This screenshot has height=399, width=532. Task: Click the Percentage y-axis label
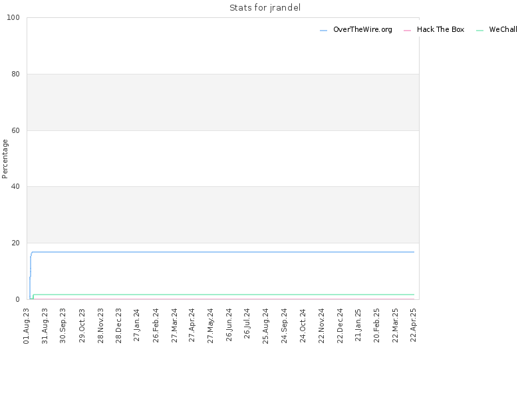click(5, 159)
